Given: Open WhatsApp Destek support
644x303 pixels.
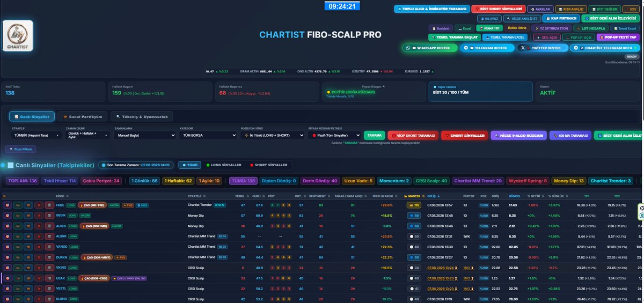Looking at the screenshot, I should (x=430, y=48).
